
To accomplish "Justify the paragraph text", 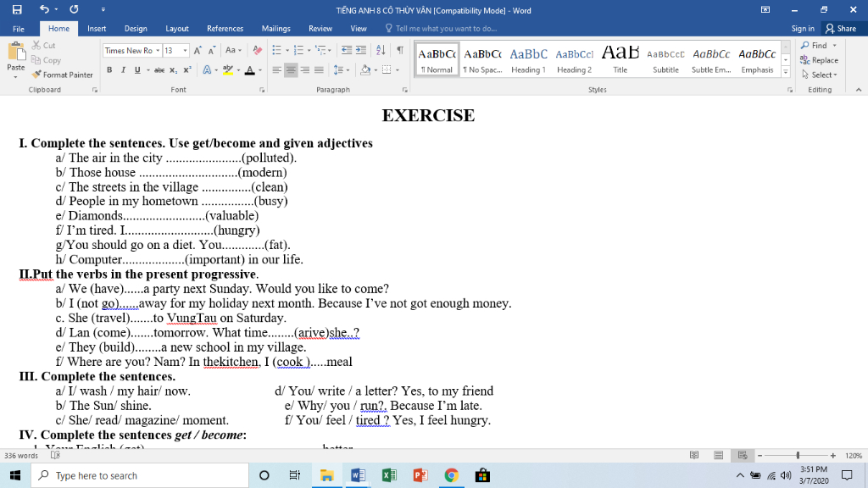I will click(319, 69).
